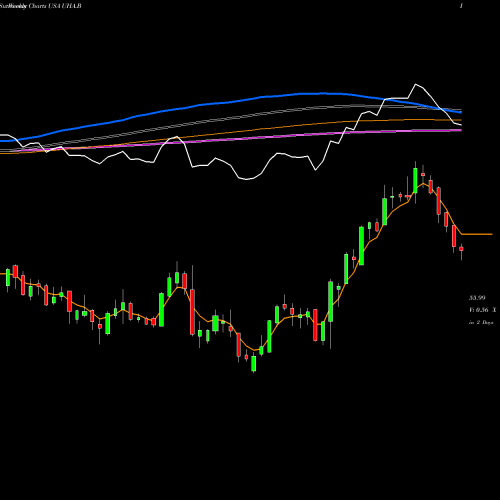Click the 55.99 price label
Image resolution: width=500 pixels, height=500 pixels.
point(477,298)
